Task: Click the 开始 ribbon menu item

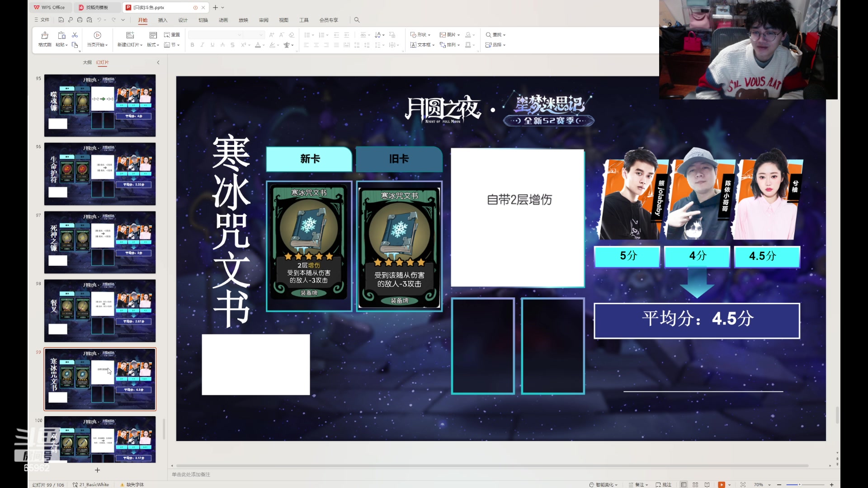Action: [x=142, y=20]
